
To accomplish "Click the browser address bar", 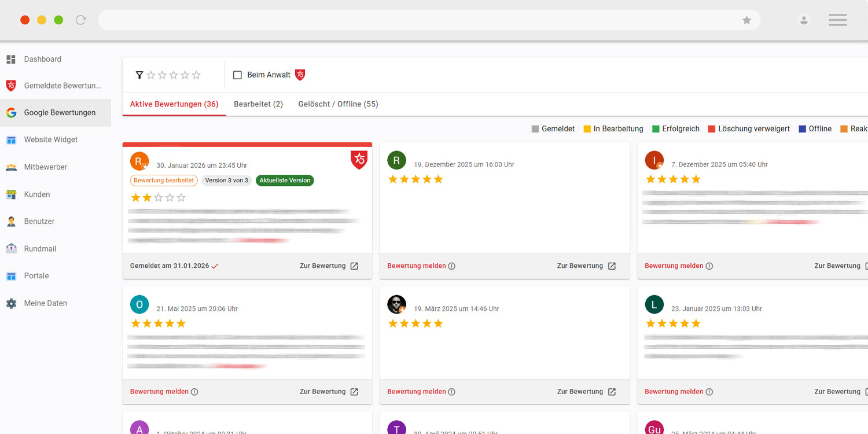I will (429, 20).
